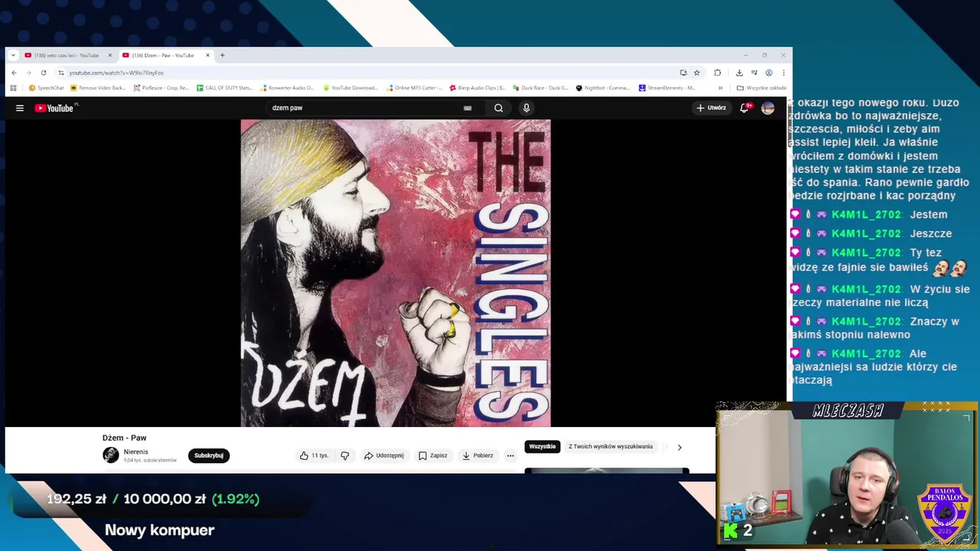Open the CALL OF DUTY Stats bookmark
This screenshot has height=551, width=980.
[224, 88]
